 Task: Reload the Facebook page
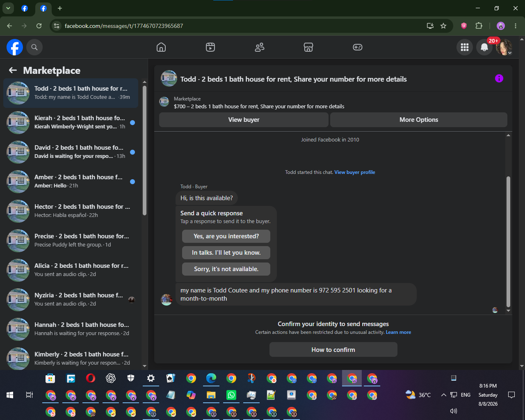pyautogui.click(x=39, y=26)
